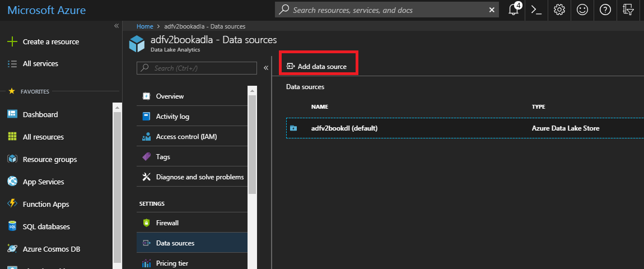Go to Home breadcrumb link
The height and width of the screenshot is (269, 644).
point(145,26)
